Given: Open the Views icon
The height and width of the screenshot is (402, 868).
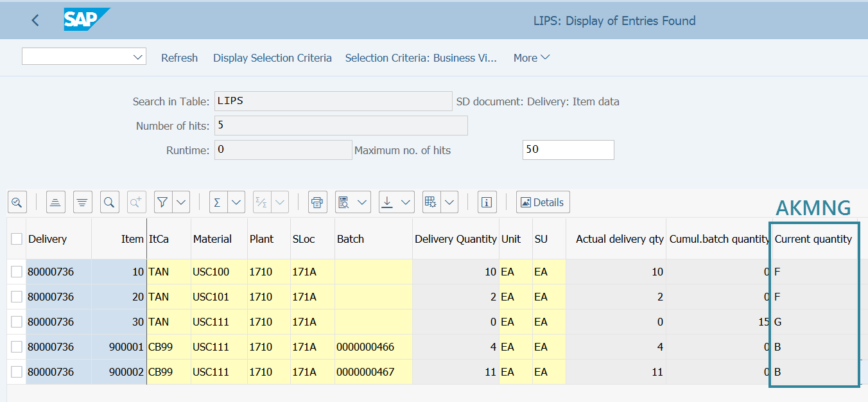Looking at the screenshot, I should click(343, 202).
